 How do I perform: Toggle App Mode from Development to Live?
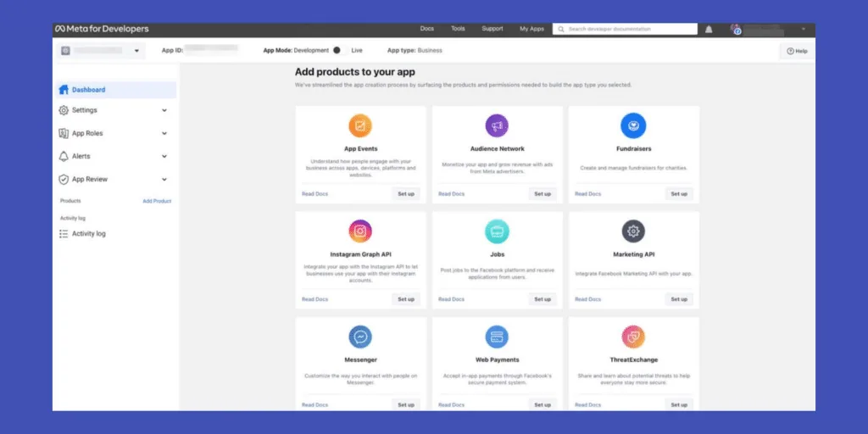pyautogui.click(x=339, y=50)
